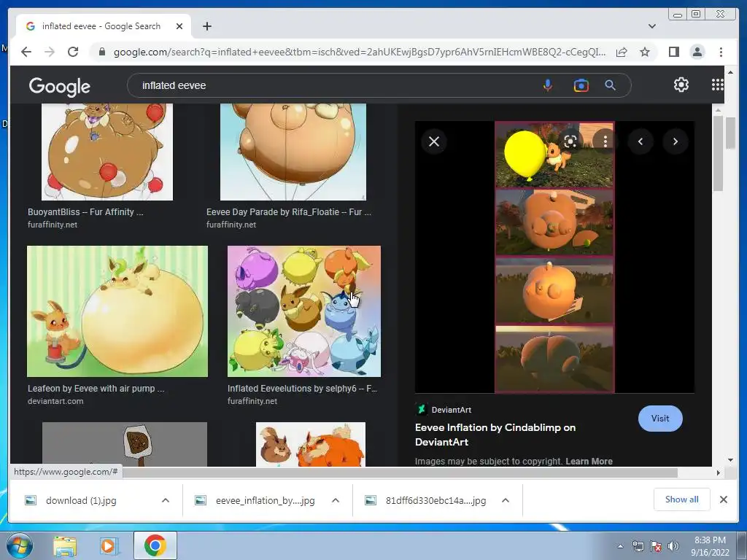Select the inflated eevee - Google Search tab

point(104,26)
